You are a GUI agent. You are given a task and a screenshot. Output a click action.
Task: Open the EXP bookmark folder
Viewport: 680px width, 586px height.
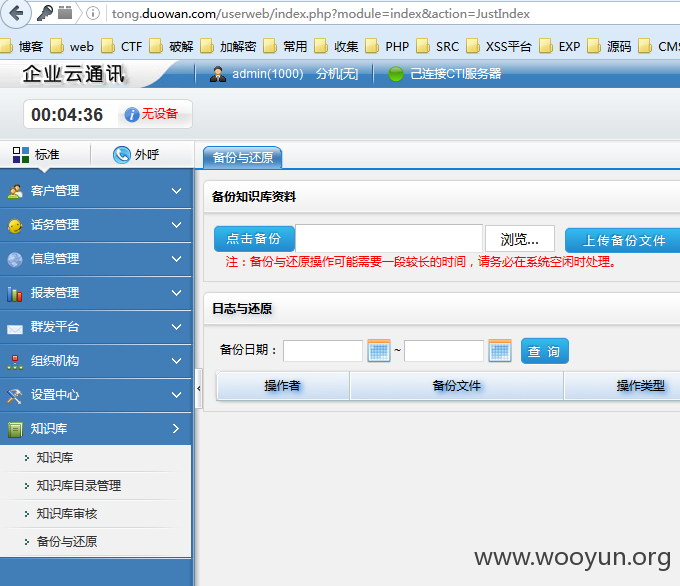(560, 46)
